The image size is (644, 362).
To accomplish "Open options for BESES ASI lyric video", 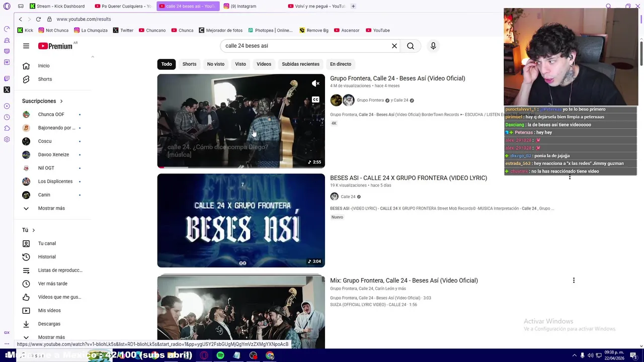I will click(x=570, y=177).
